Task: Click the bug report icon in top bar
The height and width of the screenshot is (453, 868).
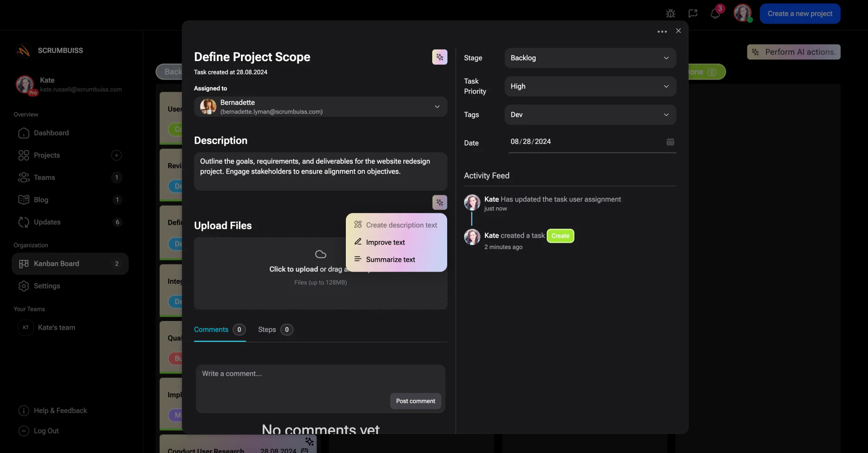Action: pyautogui.click(x=670, y=14)
